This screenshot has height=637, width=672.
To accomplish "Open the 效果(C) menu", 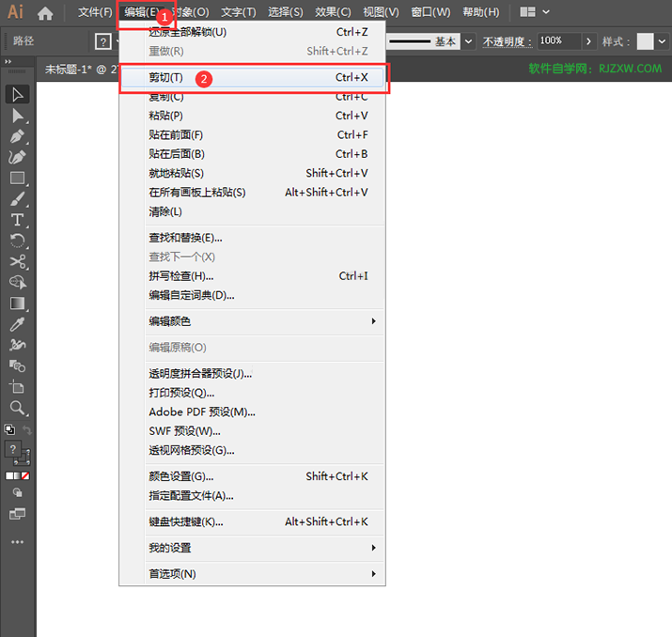I will pyautogui.click(x=333, y=12).
